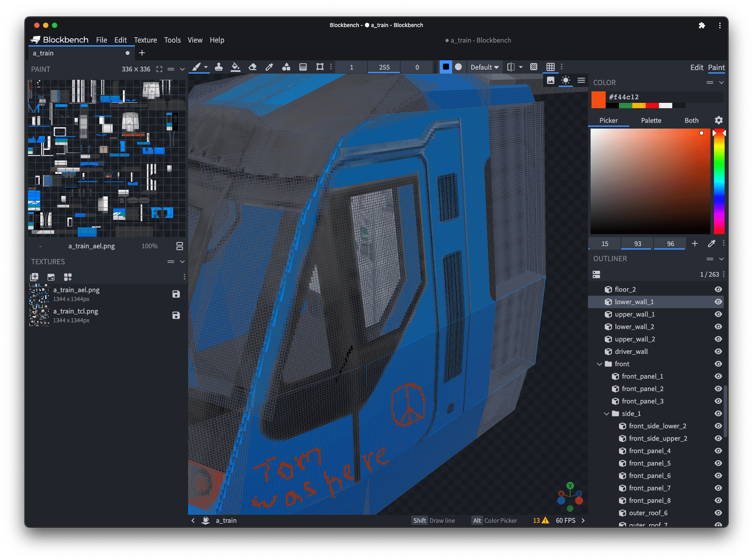Select the Copy Brush stamp tool
Screen dimensions: 753x560
219,67
